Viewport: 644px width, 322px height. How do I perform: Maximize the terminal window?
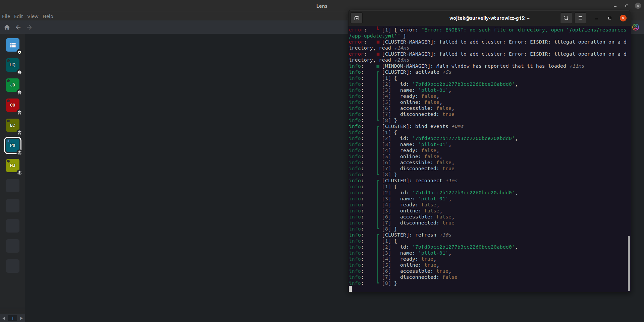610,18
